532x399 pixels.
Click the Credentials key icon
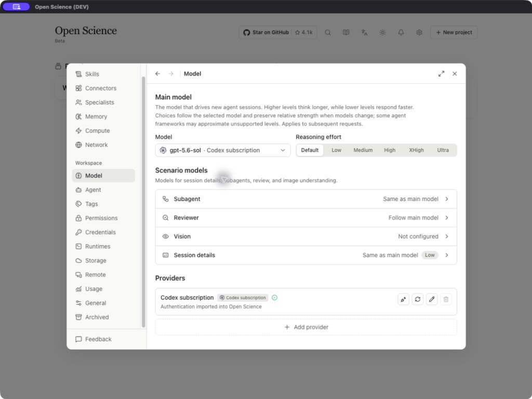(79, 232)
